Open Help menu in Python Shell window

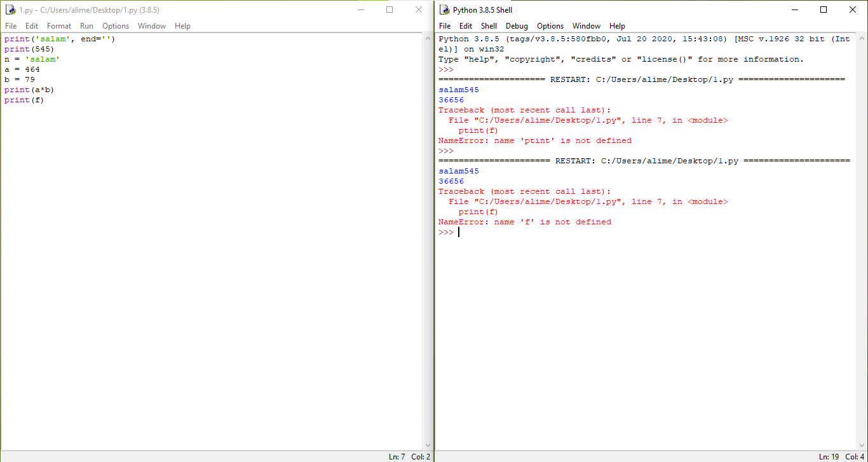pyautogui.click(x=617, y=26)
